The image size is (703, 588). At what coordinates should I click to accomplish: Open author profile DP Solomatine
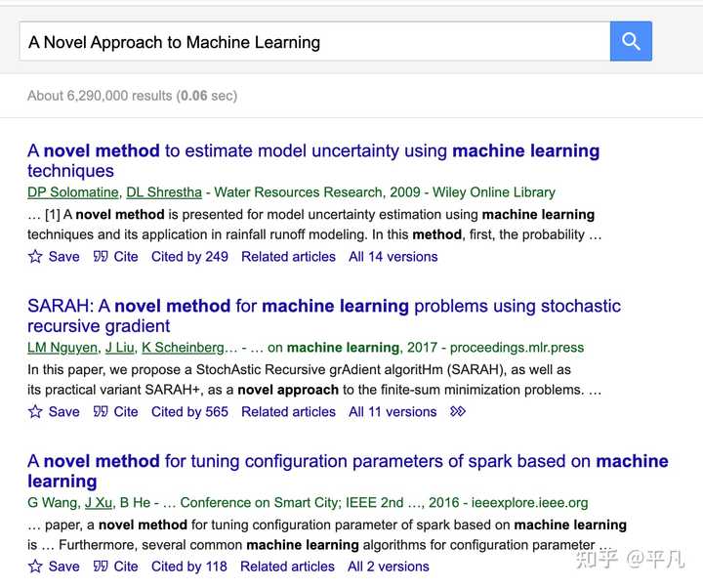tap(73, 192)
